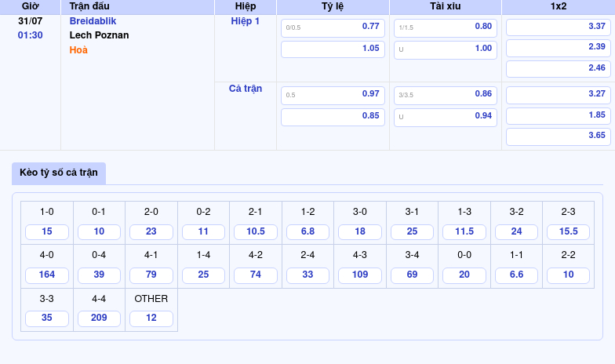615x364 pixels.
Task: Select the 4-4 score odds 209
Action: [99, 318]
